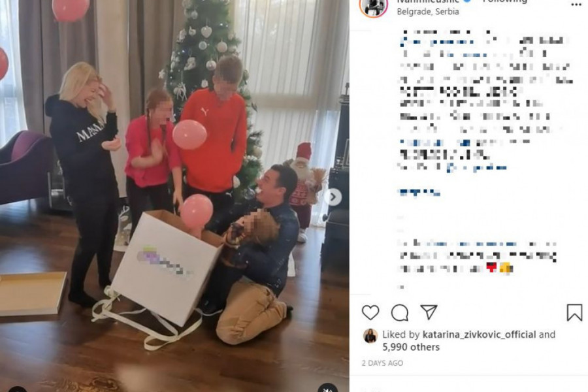Open katarina_zivkovic_official profile
588x392 pixels.
pos(479,335)
